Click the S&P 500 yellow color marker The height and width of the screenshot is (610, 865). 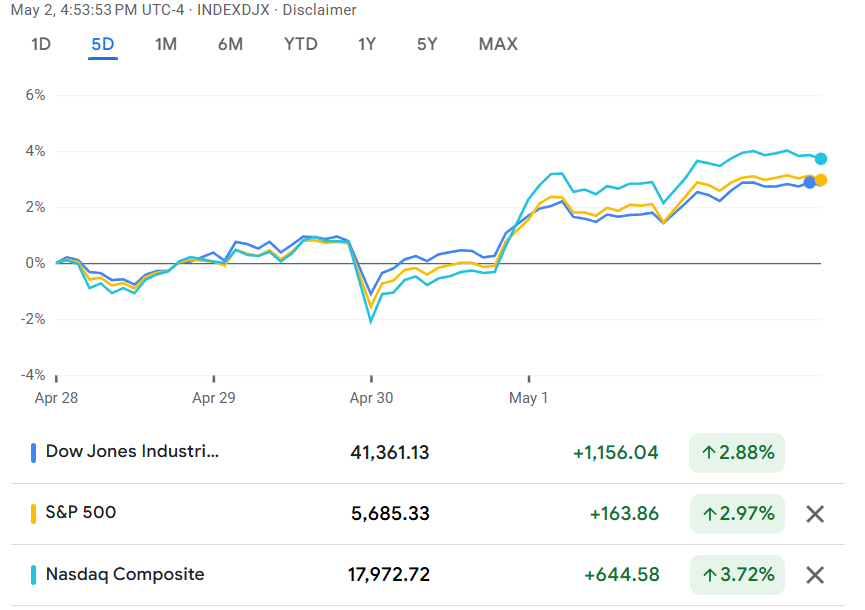[x=34, y=514]
